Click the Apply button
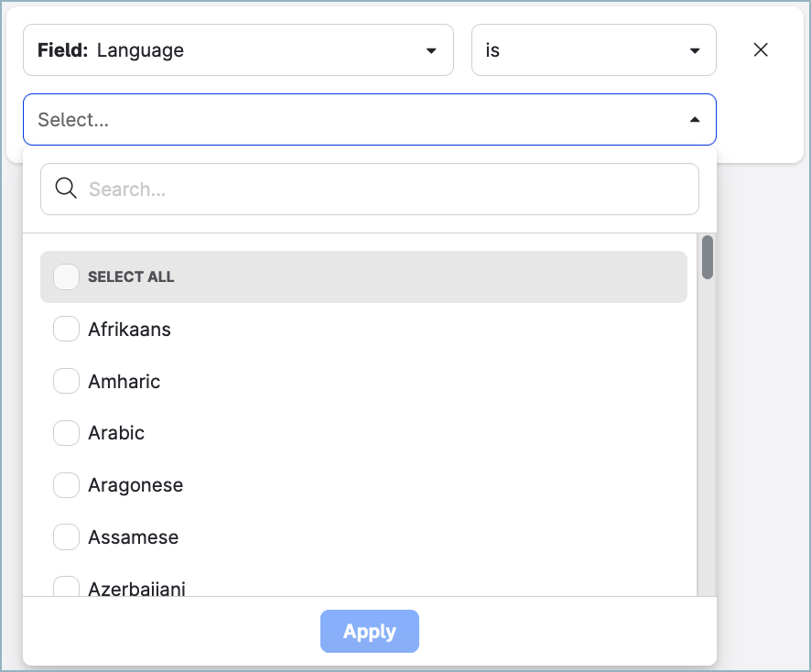This screenshot has height=672, width=811. coord(369,631)
